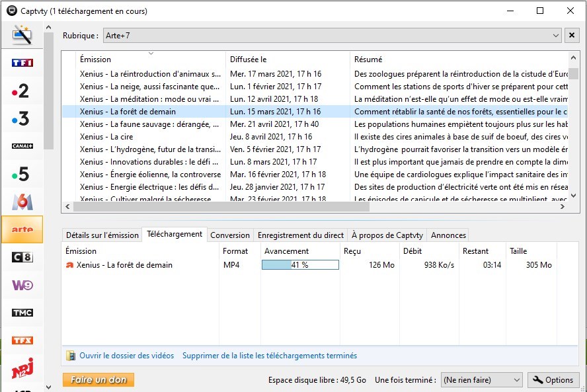Sort by Diffusée le column header
The image size is (587, 392).
point(288,59)
